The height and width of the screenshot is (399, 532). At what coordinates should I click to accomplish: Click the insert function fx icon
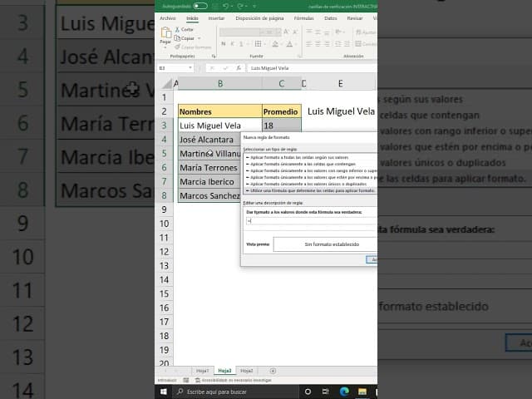pyautogui.click(x=239, y=68)
